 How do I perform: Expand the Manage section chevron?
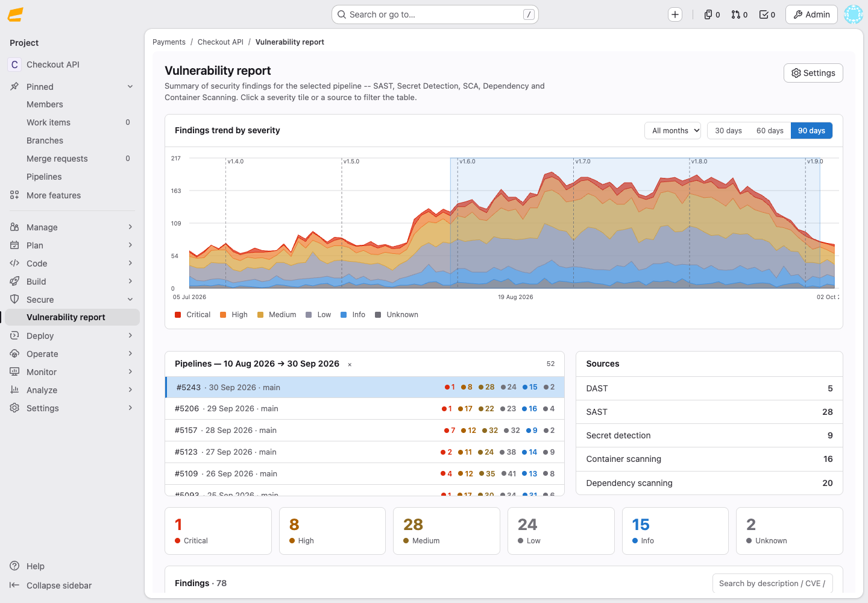click(130, 227)
